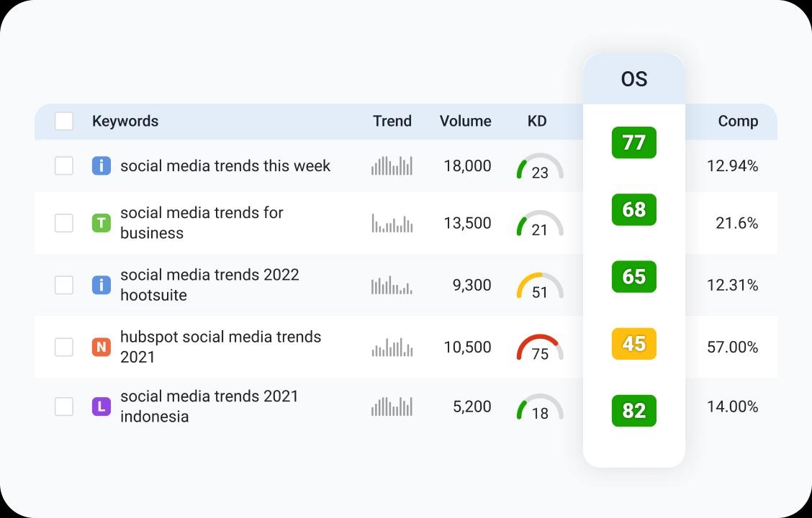The height and width of the screenshot is (518, 812).
Task: Sort by the KD column header
Action: (537, 121)
